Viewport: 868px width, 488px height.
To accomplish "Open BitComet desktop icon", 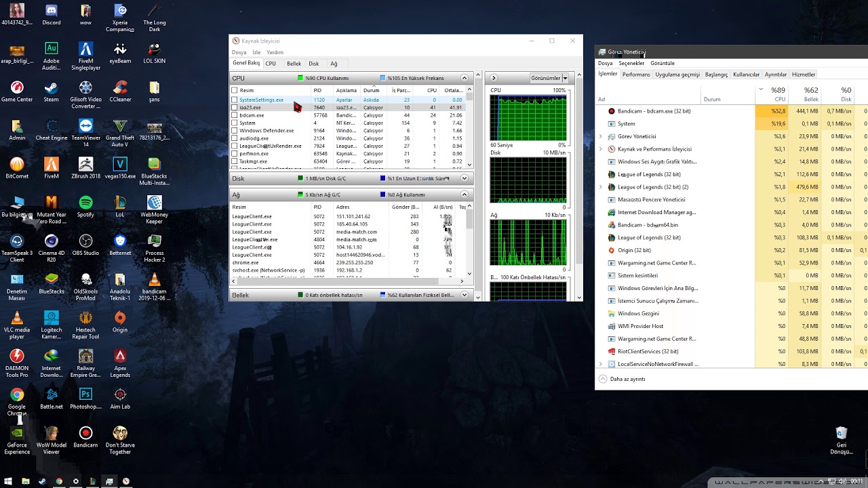I will pyautogui.click(x=17, y=169).
